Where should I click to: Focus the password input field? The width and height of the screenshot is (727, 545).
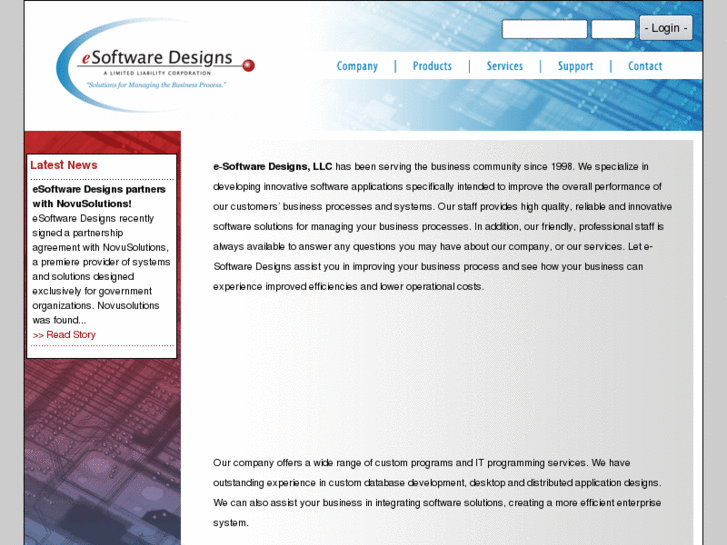coord(613,29)
